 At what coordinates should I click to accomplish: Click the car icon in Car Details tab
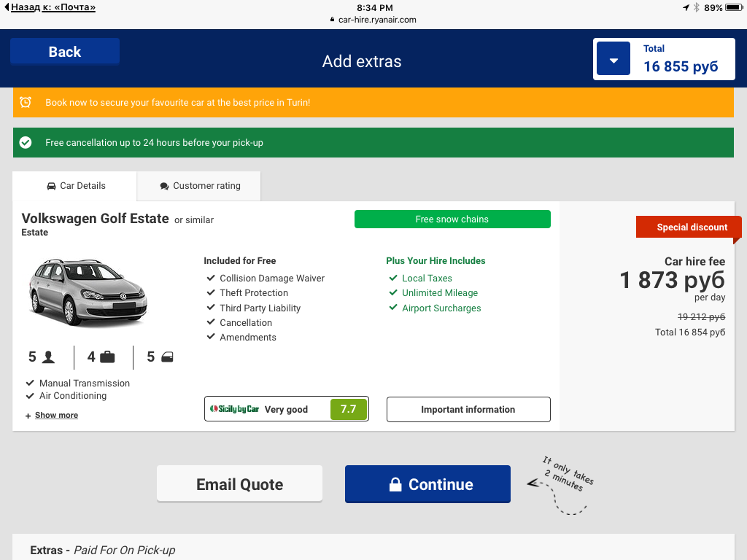click(52, 186)
